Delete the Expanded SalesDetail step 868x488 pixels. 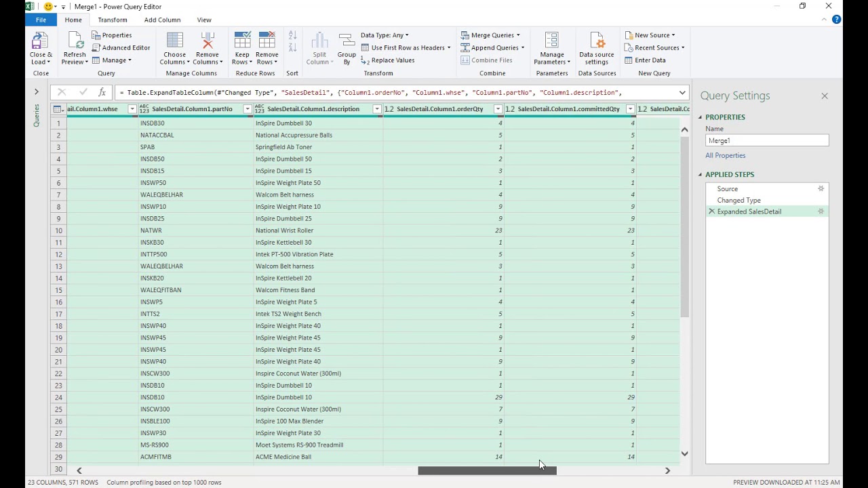pyautogui.click(x=711, y=211)
